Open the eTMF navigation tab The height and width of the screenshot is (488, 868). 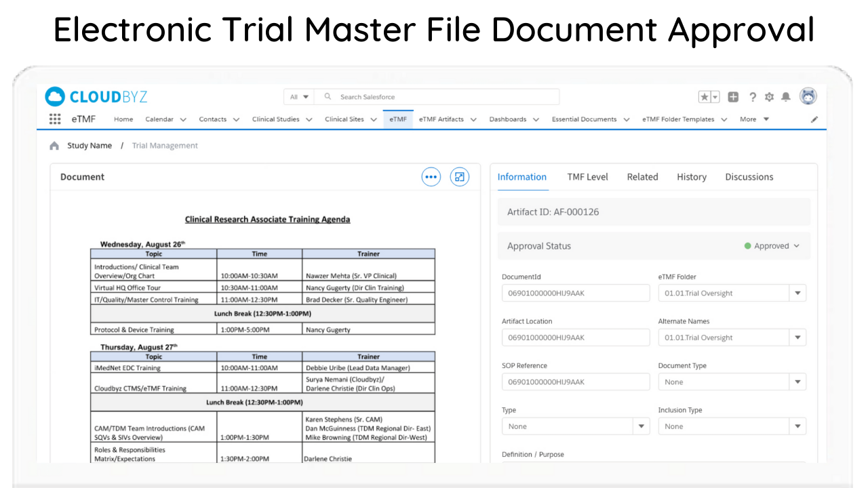[398, 119]
